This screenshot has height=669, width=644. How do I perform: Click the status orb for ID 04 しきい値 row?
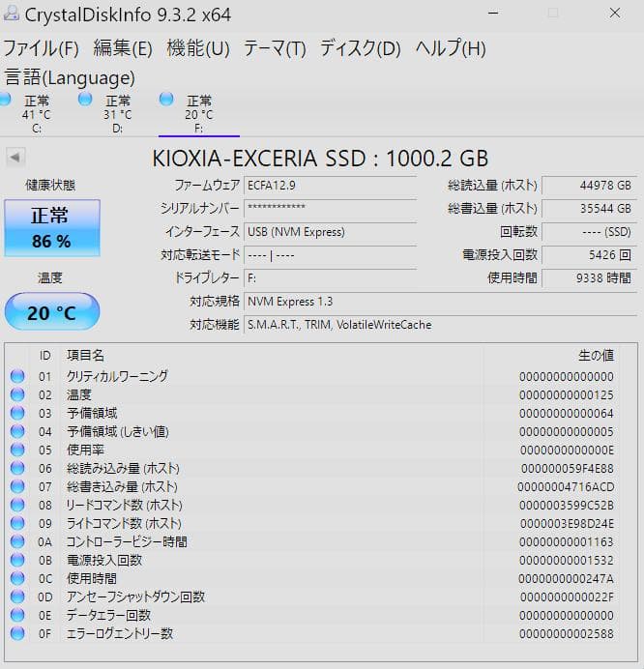click(17, 431)
